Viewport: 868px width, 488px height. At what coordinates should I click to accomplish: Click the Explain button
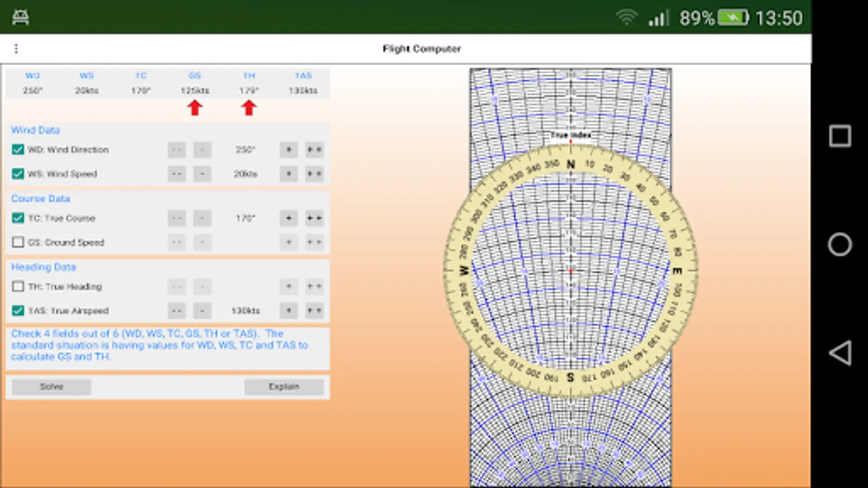tap(284, 387)
